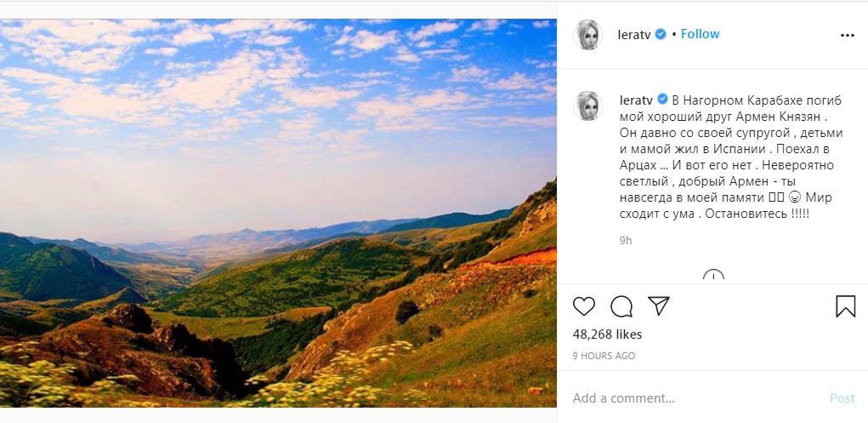Open more options three-dot menu

pos(847,36)
